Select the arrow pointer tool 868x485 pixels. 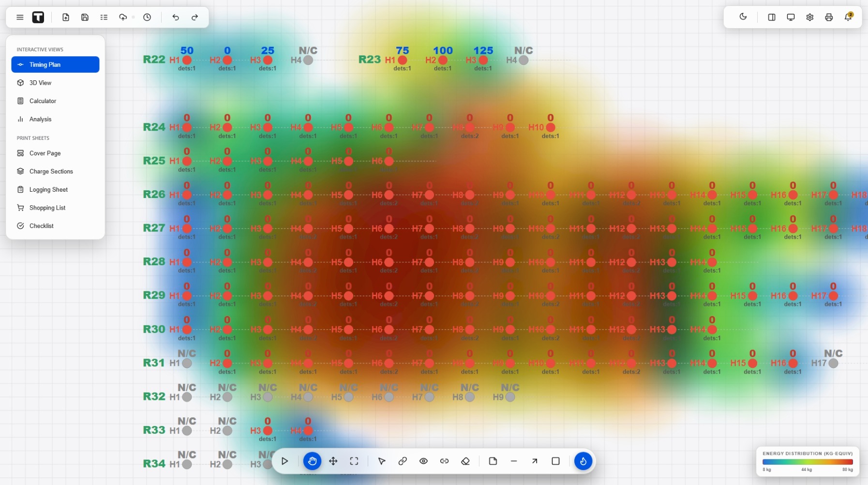pyautogui.click(x=382, y=461)
